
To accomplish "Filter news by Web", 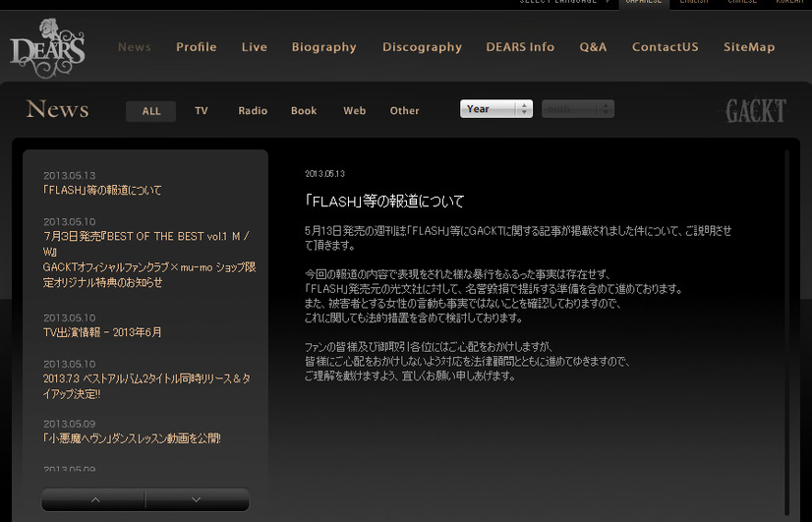I will pyautogui.click(x=354, y=111).
